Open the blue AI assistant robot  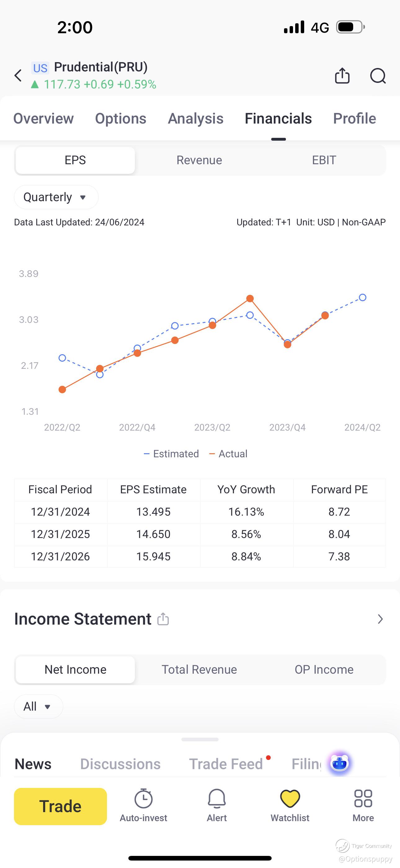[340, 763]
